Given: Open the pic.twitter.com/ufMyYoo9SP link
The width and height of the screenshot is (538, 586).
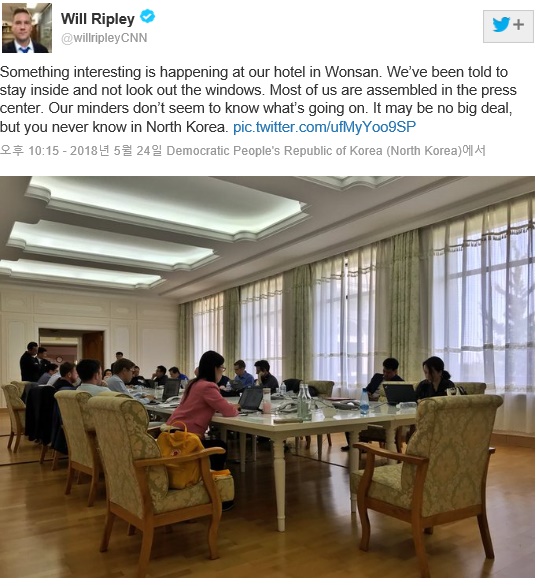Looking at the screenshot, I should [324, 127].
